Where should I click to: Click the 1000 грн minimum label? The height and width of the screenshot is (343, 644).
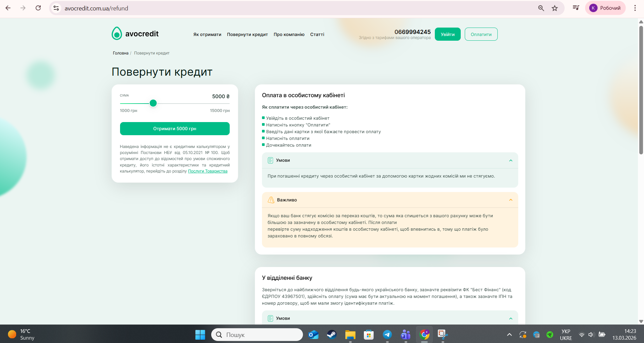128,111
